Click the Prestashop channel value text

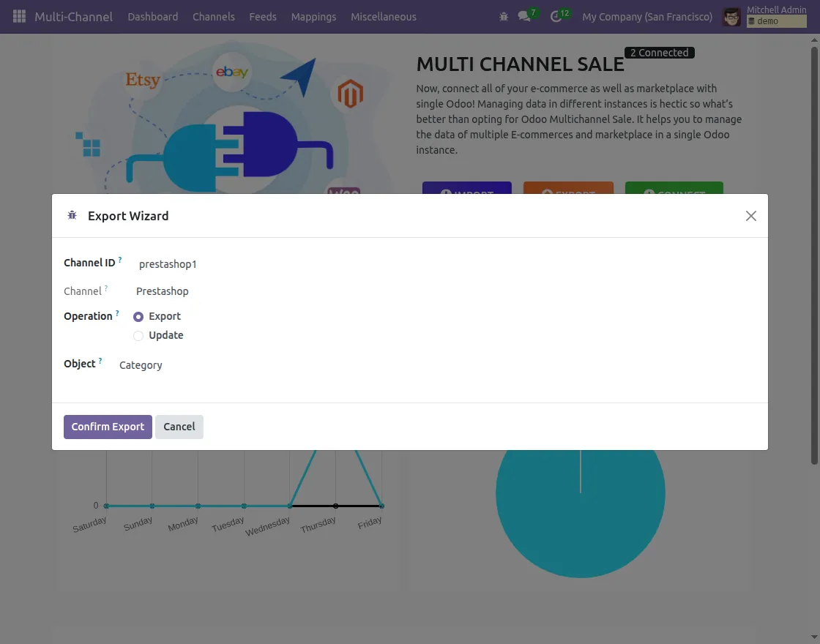[x=162, y=291]
